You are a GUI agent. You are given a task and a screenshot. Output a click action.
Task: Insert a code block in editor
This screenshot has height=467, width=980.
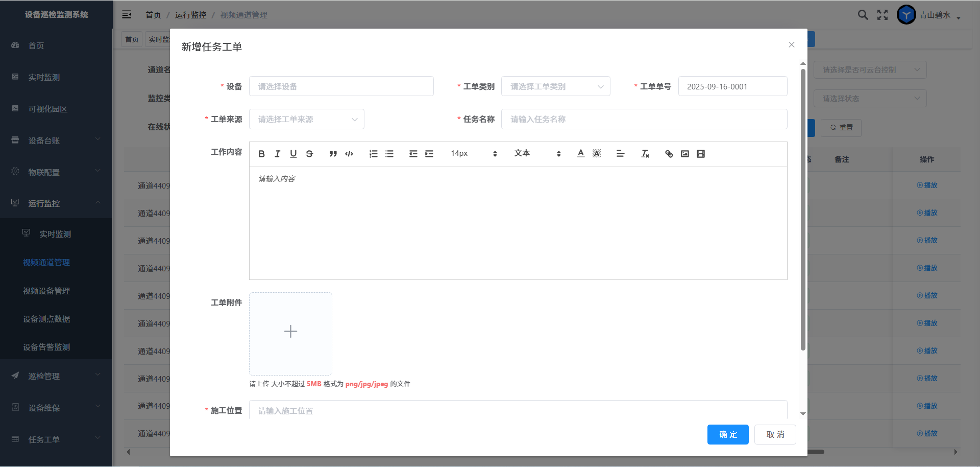click(349, 154)
